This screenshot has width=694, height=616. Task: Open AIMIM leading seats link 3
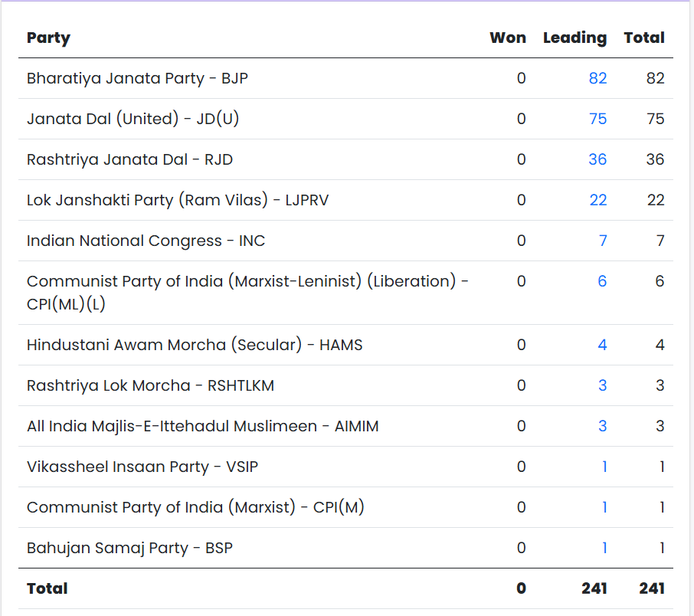(x=602, y=426)
